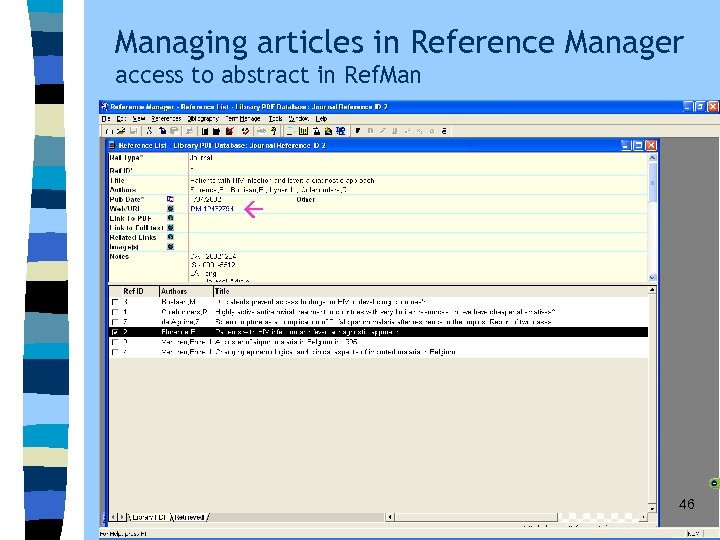
Task: Select the imported malaria in Belgium row
Action: (378, 352)
